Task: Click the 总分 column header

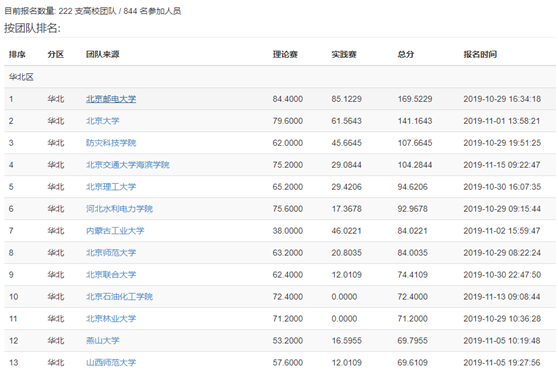Action: coord(406,54)
